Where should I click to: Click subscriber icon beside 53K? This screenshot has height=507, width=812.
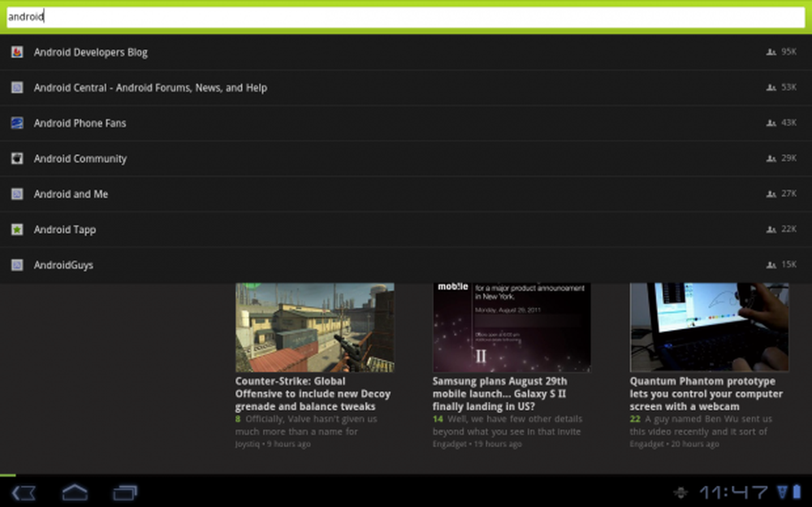[x=771, y=88]
